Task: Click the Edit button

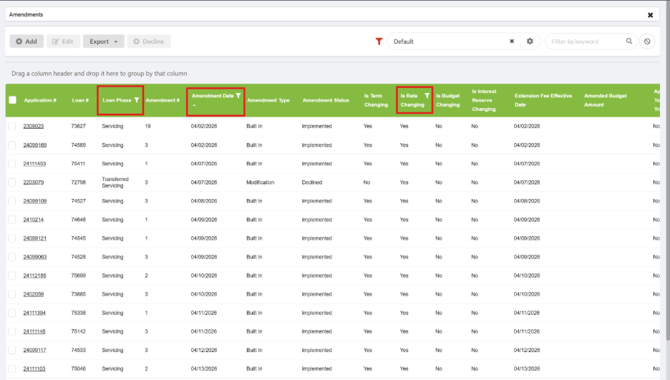Action: click(x=63, y=41)
